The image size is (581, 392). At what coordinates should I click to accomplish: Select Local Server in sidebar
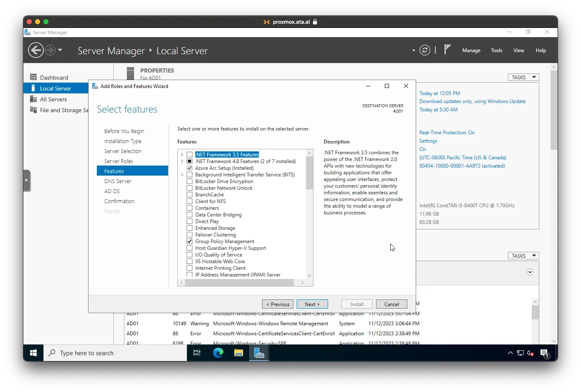point(56,88)
